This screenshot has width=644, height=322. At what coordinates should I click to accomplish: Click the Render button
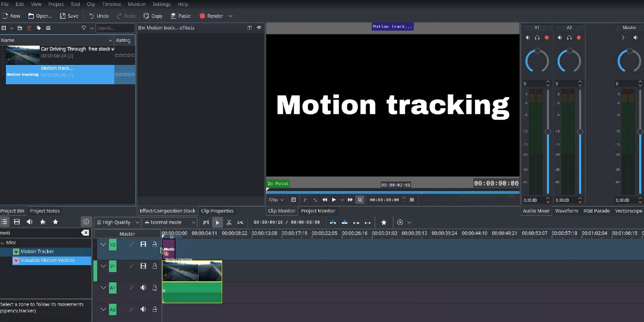point(211,16)
